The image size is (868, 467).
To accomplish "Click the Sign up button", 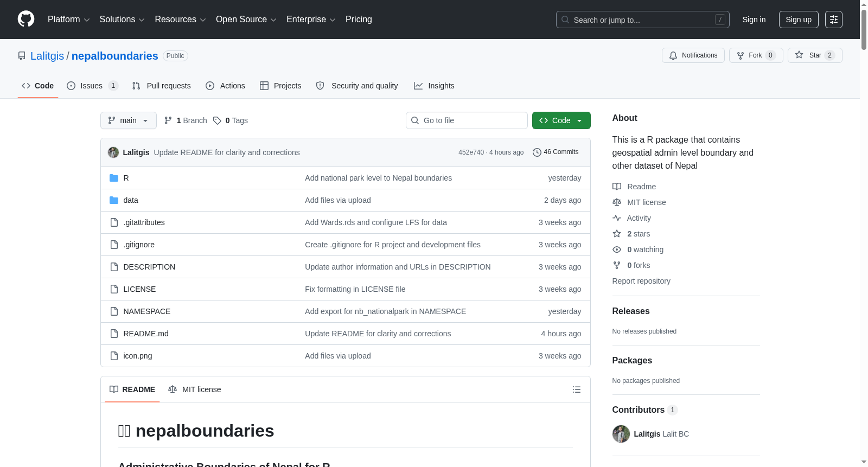I will pos(799,20).
